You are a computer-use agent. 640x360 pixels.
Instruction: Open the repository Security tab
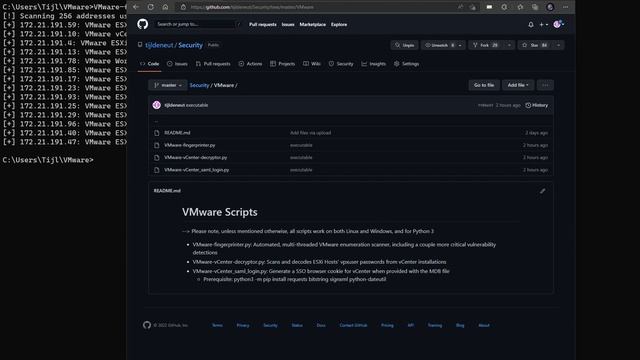tap(341, 64)
